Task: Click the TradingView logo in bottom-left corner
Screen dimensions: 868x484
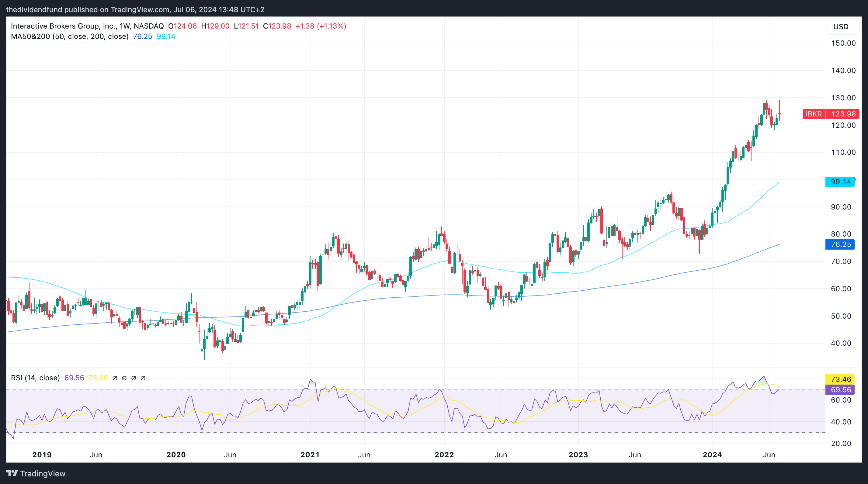Action: pyautogui.click(x=37, y=473)
